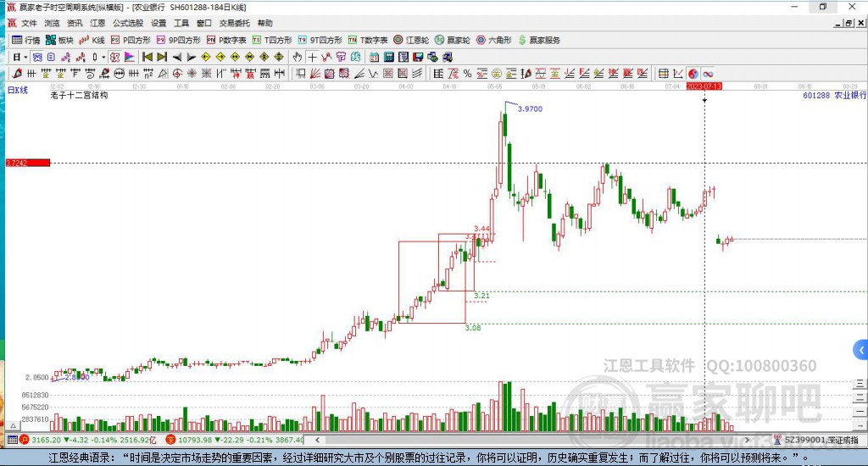Click the 板块 sector button

click(x=60, y=40)
